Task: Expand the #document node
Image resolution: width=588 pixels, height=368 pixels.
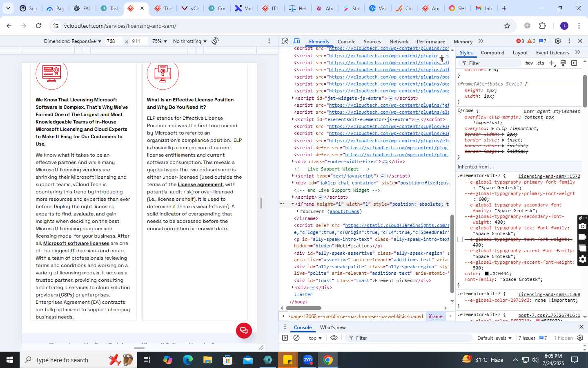Action: coord(298,211)
